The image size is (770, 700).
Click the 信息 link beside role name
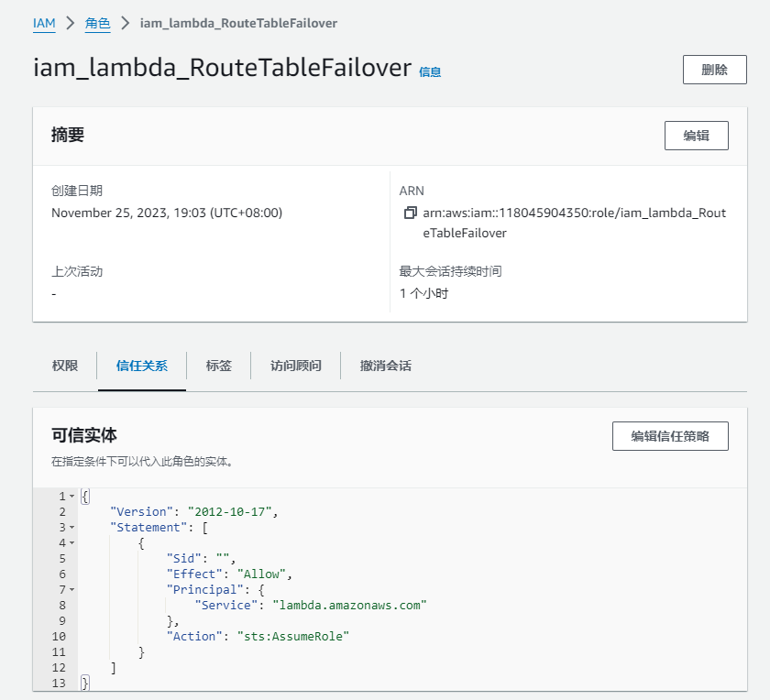pos(430,71)
